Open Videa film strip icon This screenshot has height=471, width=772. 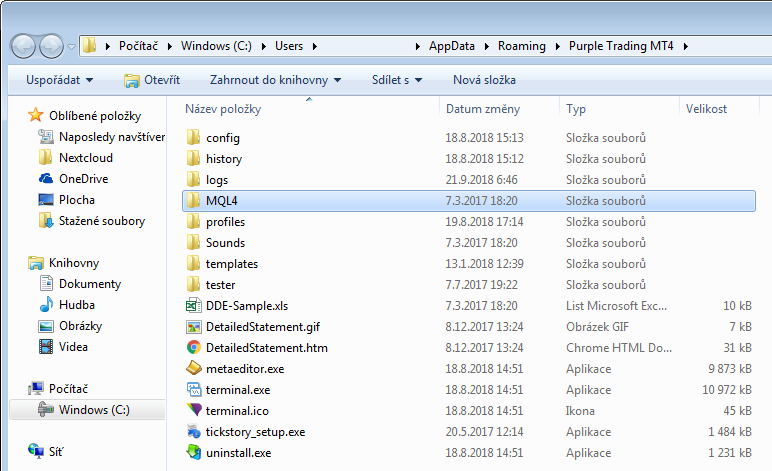(x=46, y=346)
